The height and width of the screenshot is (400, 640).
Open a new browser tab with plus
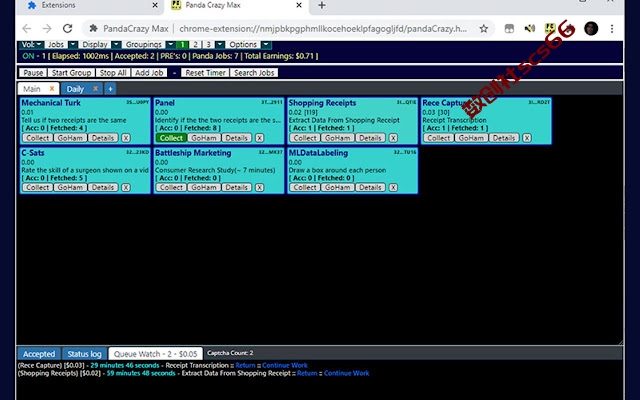(322, 5)
